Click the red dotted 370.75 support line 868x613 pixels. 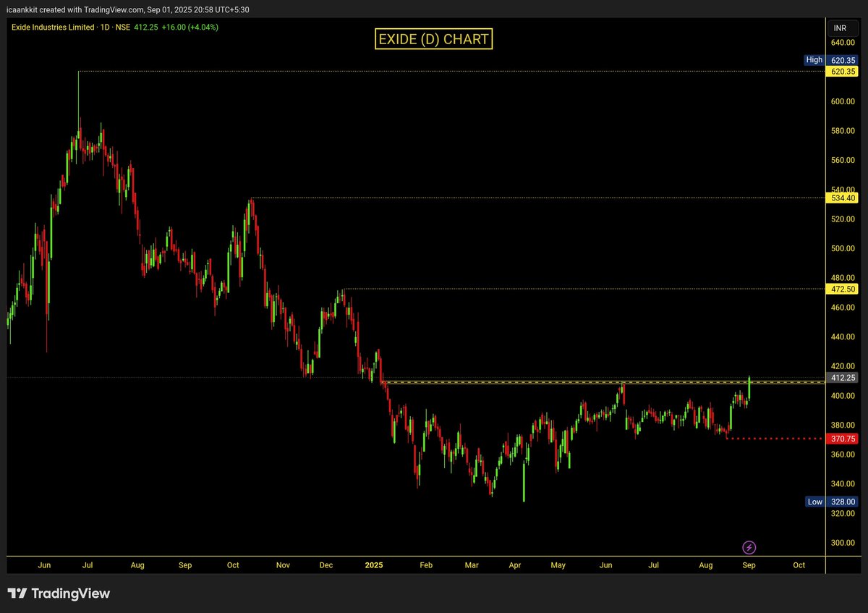pyautogui.click(x=774, y=439)
